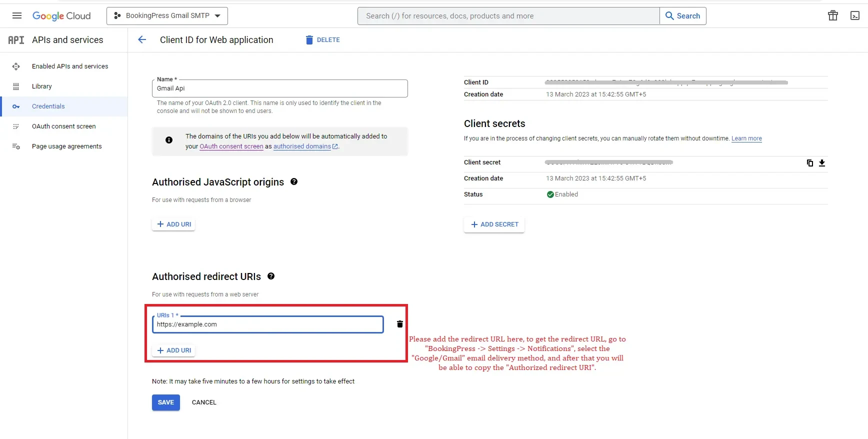Click the Enabled status text
868x439 pixels.
(566, 194)
